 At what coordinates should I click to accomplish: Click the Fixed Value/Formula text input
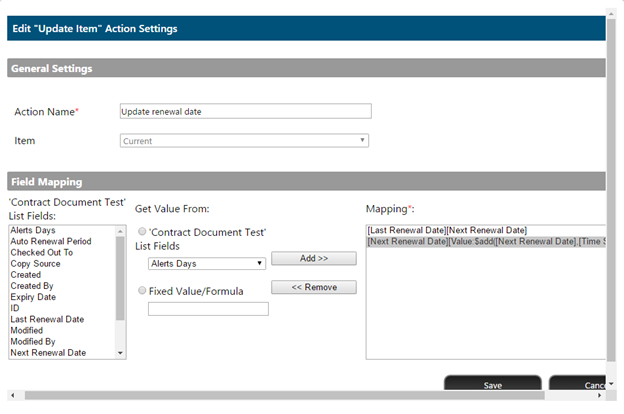pyautogui.click(x=208, y=309)
